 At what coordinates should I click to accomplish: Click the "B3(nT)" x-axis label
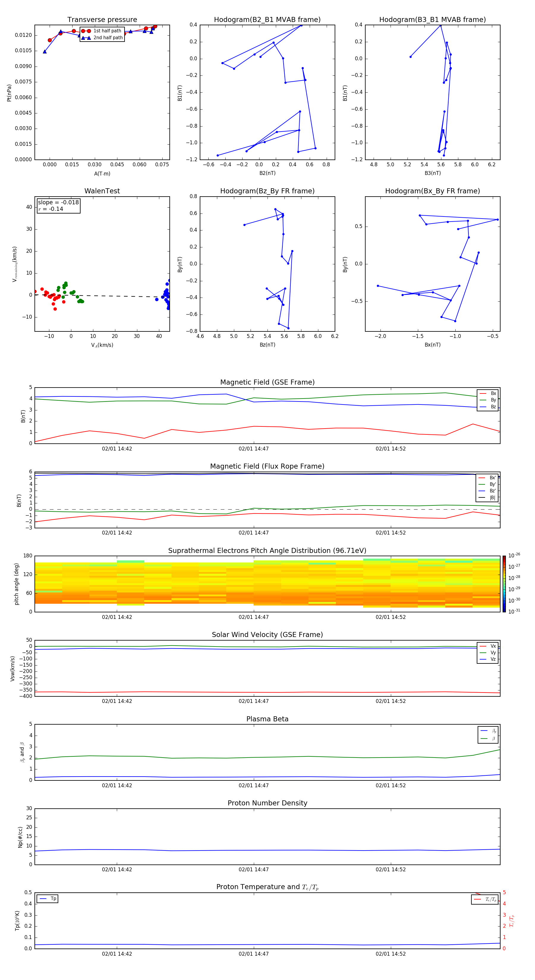[x=432, y=173]
